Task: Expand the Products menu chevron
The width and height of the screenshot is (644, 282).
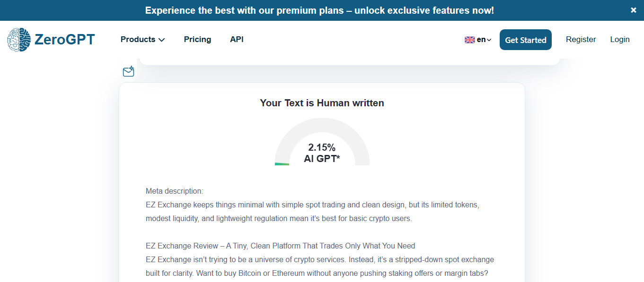Action: tap(162, 40)
